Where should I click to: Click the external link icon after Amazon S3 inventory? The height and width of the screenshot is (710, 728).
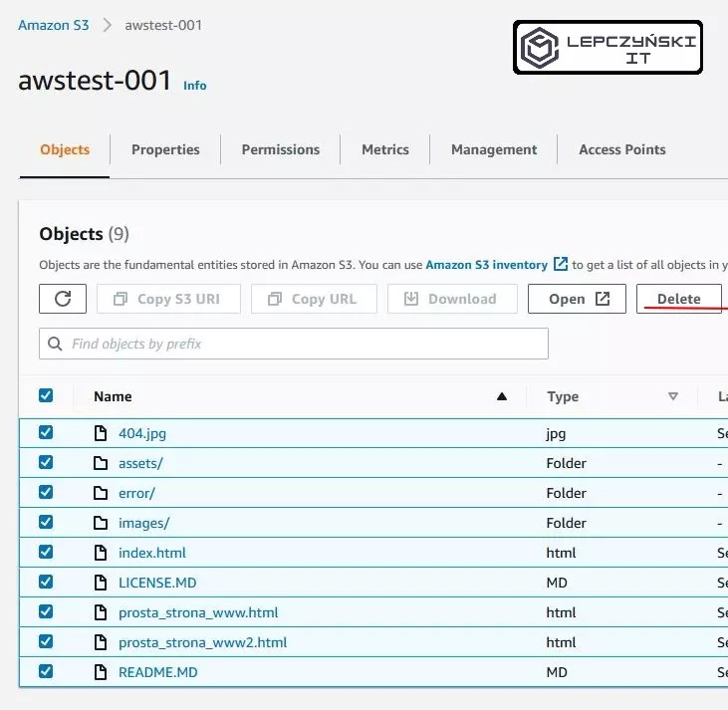[561, 264]
